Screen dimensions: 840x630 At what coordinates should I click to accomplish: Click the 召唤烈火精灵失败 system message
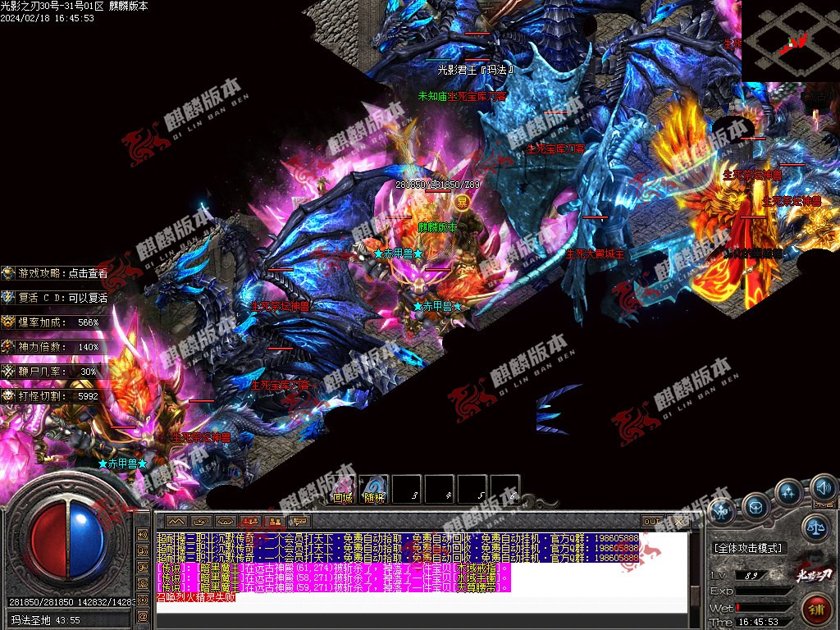(195, 597)
